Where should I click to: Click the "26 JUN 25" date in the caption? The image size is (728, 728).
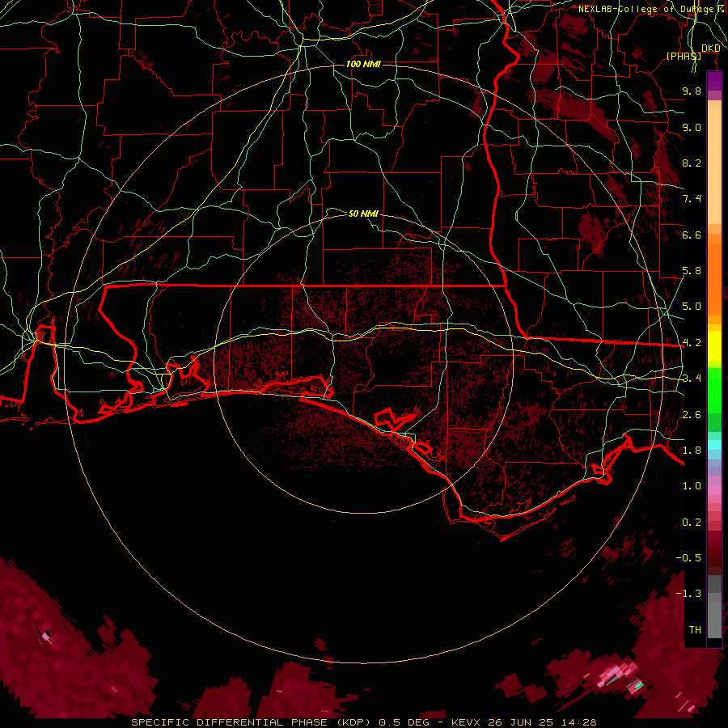tap(519, 722)
